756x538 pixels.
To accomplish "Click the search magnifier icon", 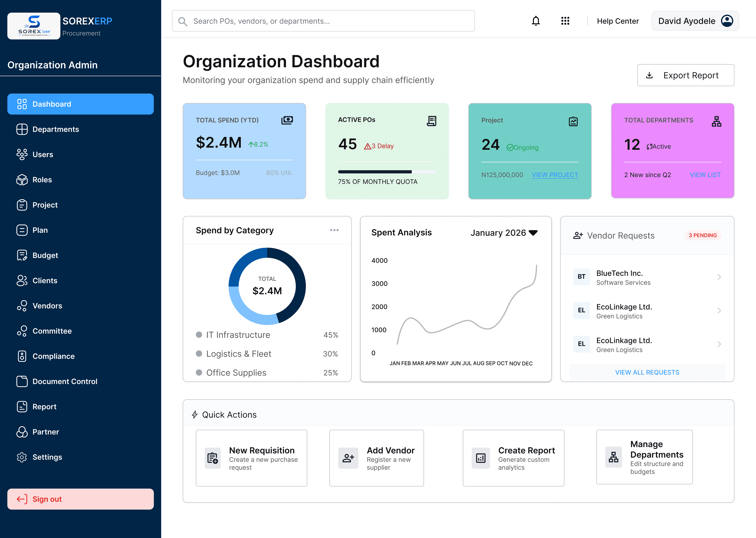I will [183, 21].
